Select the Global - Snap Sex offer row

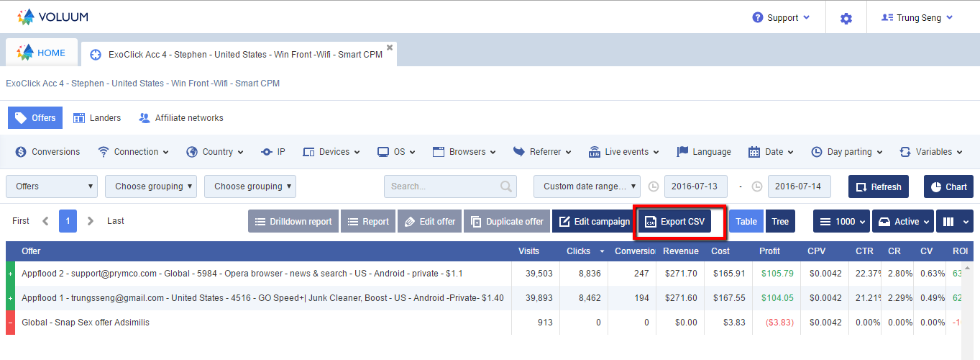[x=484, y=323]
